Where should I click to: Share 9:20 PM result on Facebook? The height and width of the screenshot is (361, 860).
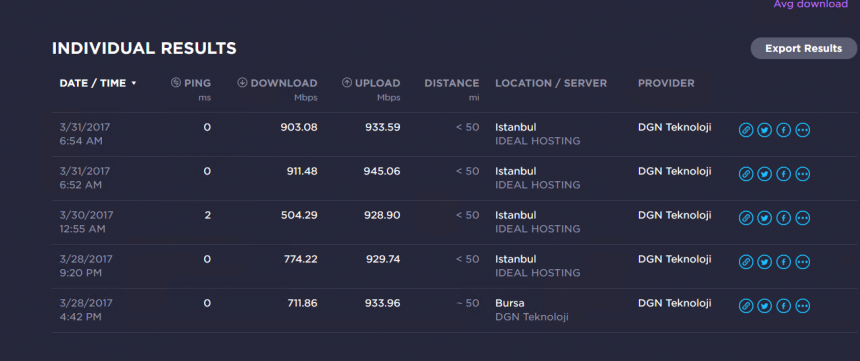784,262
